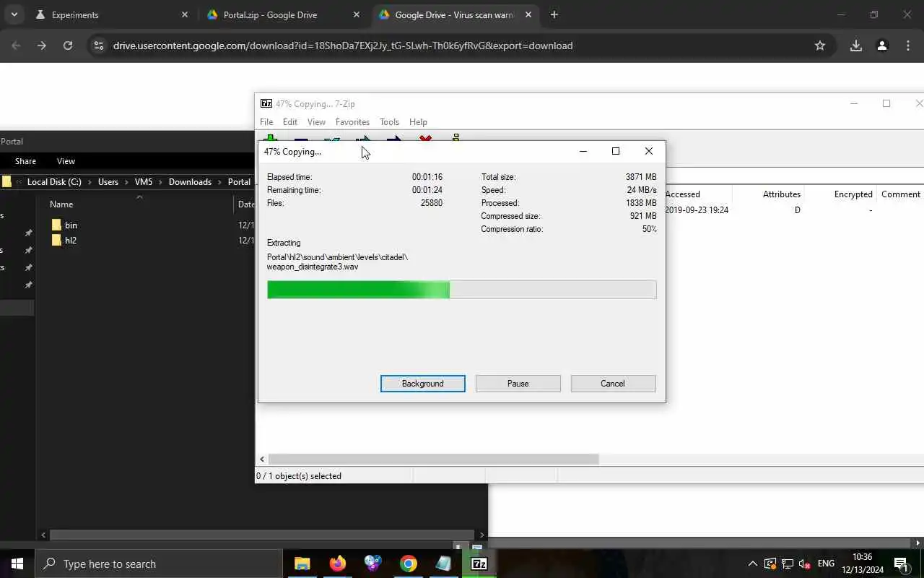Click '0 / 1 object(s) selected' status text
The height and width of the screenshot is (578, 924).
click(299, 476)
